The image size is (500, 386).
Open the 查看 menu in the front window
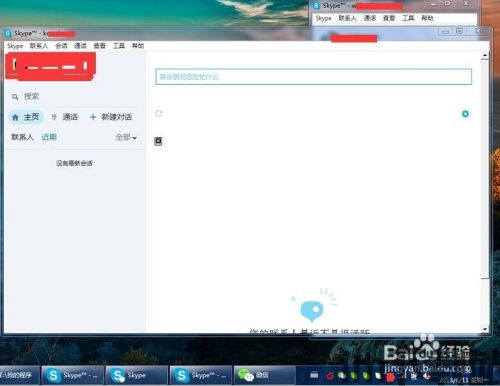click(99, 46)
